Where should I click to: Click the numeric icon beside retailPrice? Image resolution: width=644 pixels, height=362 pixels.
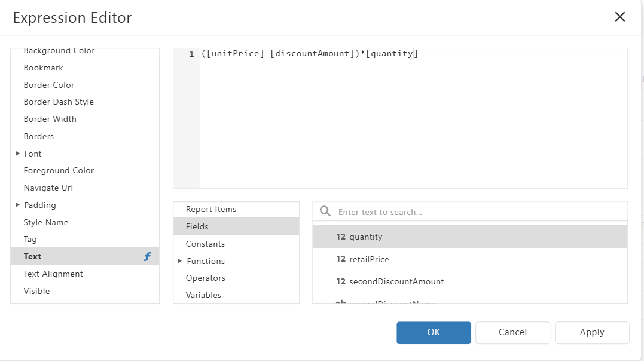pyautogui.click(x=341, y=259)
